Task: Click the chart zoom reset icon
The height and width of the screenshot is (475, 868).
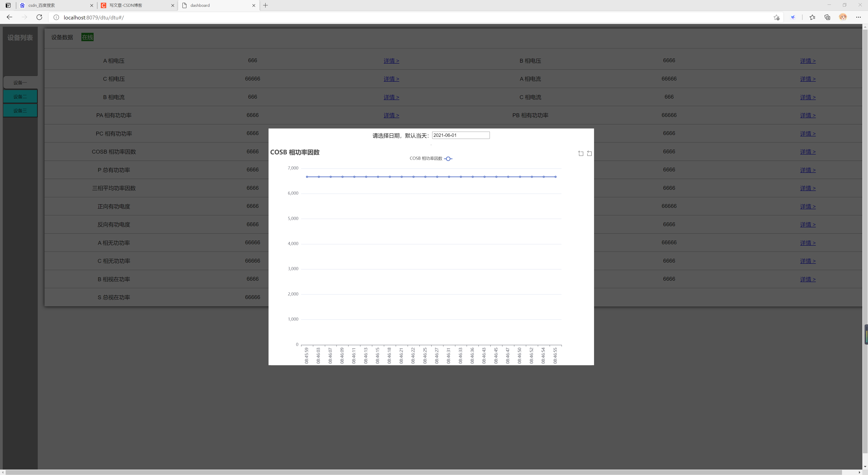Action: (589, 153)
